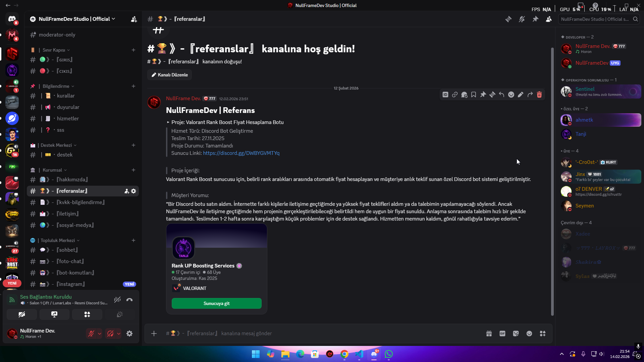Image resolution: width=644 pixels, height=362 pixels.
Task: Switch to the kurallar channel
Action: pos(83,96)
